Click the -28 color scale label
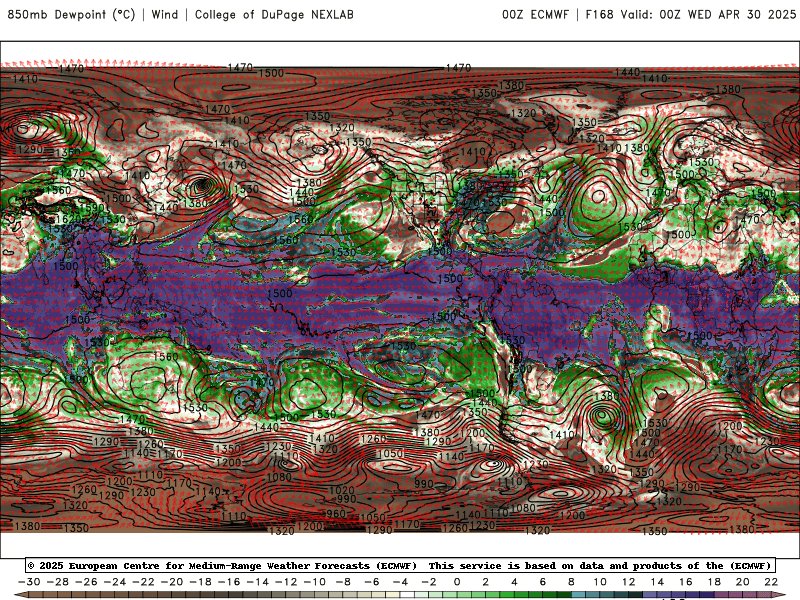Screen dimensions: 800x600 (x=58, y=582)
